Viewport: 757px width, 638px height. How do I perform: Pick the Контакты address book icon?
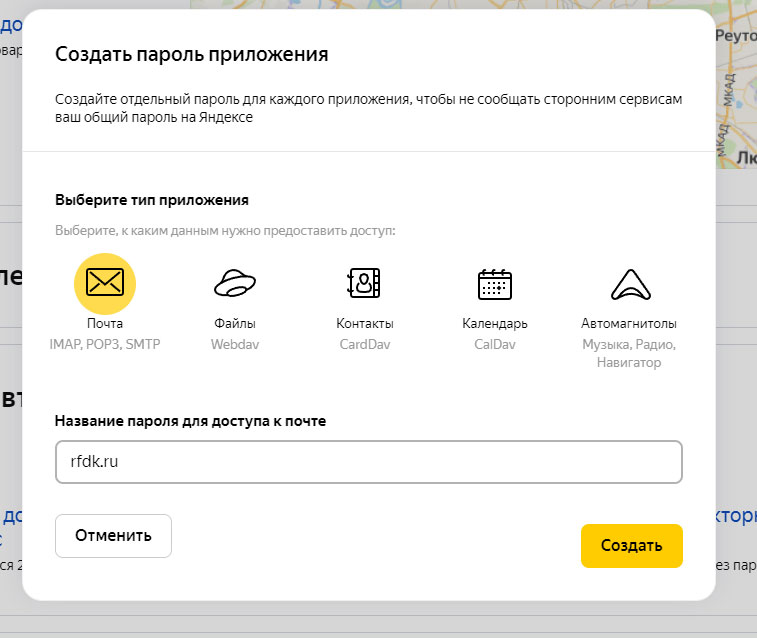click(x=364, y=283)
